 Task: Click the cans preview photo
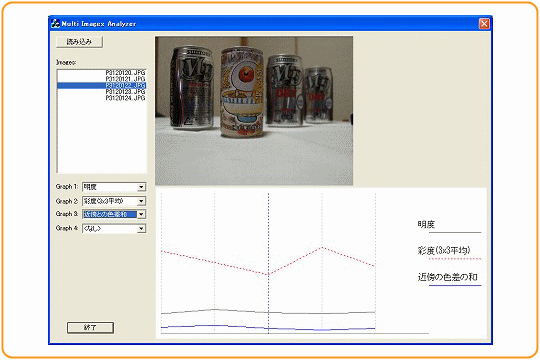click(x=254, y=111)
